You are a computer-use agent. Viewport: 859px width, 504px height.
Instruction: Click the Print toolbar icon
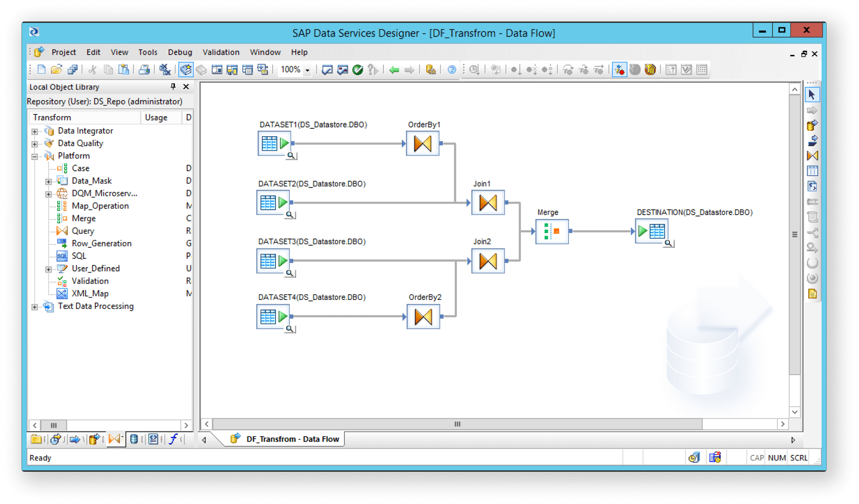(144, 70)
